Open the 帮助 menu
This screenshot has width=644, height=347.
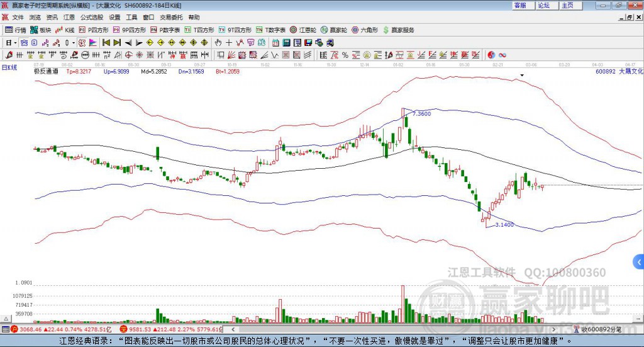[x=194, y=17]
